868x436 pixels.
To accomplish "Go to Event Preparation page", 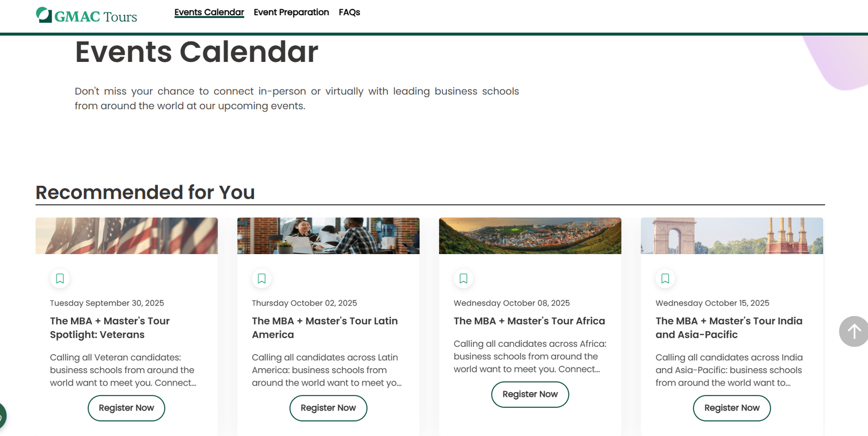I will (291, 12).
